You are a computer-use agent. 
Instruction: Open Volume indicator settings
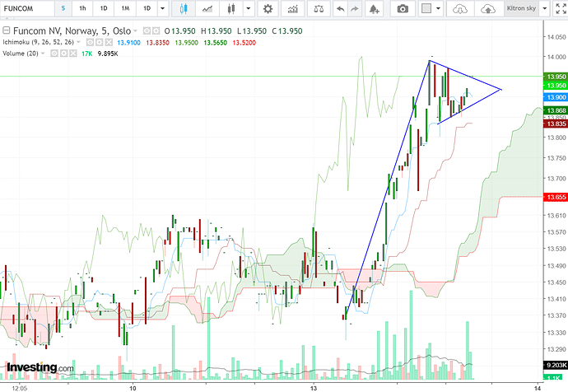pyautogui.click(x=63, y=54)
